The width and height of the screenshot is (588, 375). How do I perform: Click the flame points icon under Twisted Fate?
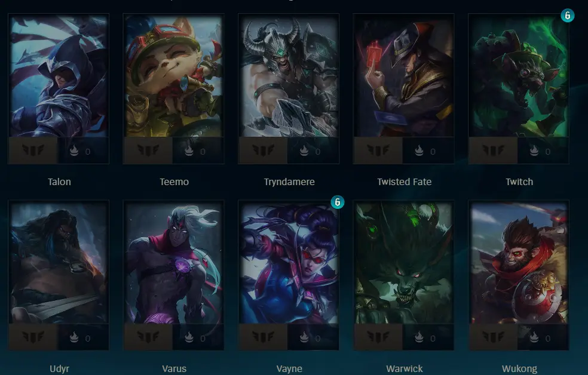pyautogui.click(x=419, y=150)
